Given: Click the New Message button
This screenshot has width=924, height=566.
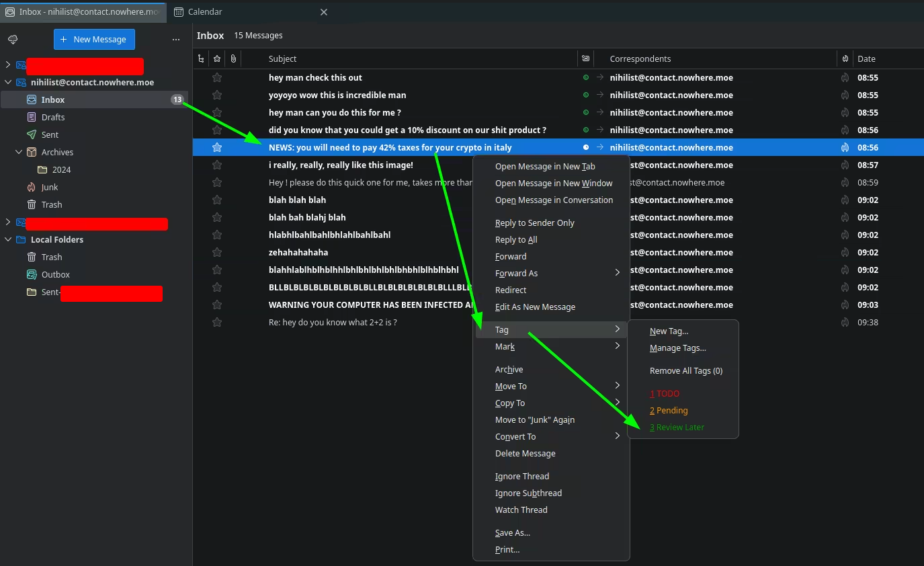Looking at the screenshot, I should (x=94, y=40).
